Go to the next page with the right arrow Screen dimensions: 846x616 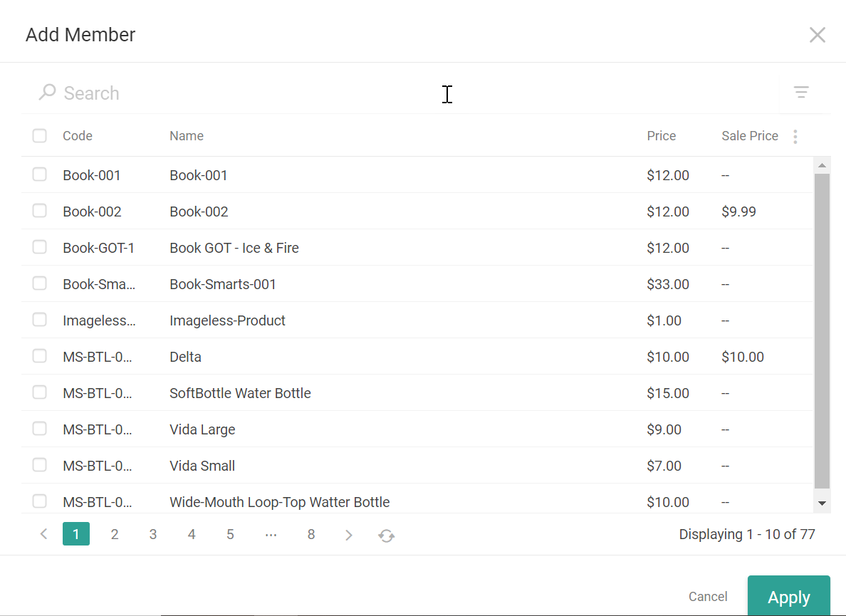(349, 534)
